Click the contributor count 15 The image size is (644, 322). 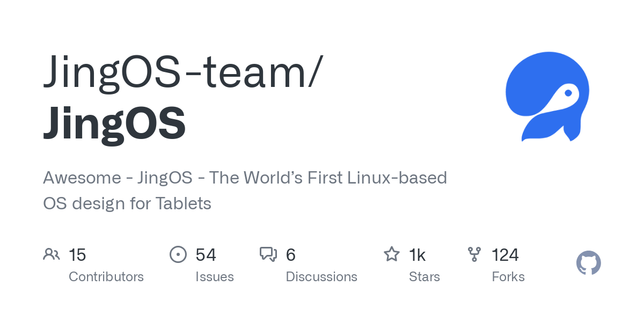tap(77, 255)
